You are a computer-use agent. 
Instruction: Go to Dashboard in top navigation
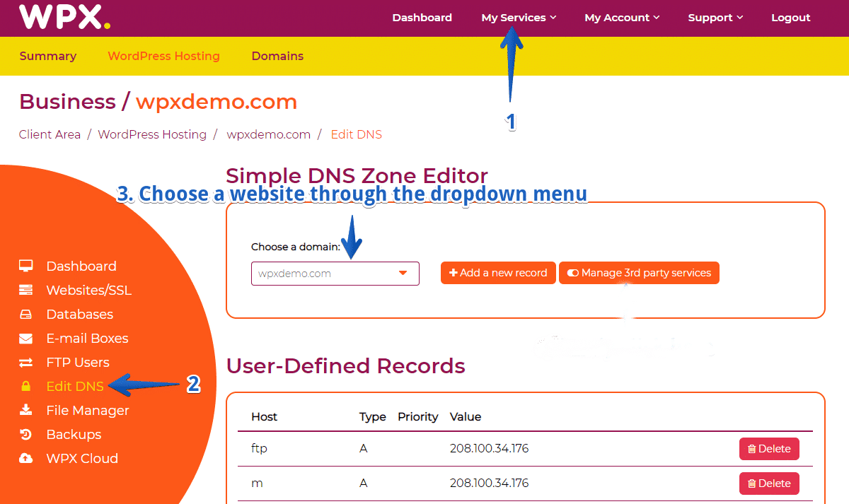click(422, 18)
